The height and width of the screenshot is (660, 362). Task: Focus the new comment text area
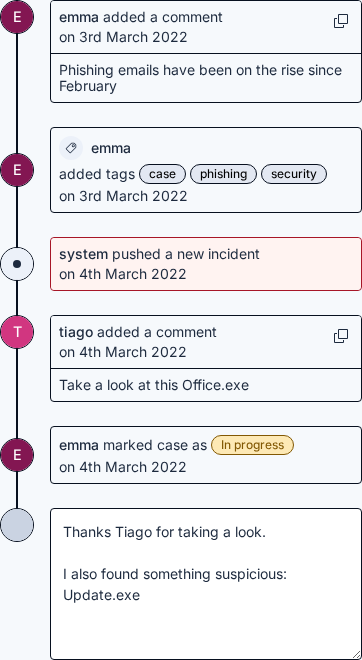[206, 584]
